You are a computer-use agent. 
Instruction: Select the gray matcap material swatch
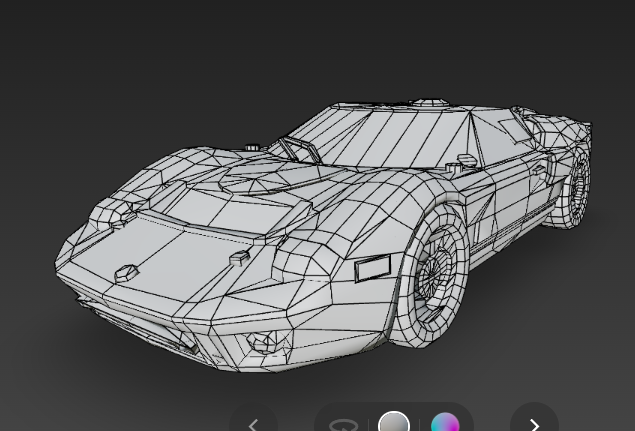point(394,422)
